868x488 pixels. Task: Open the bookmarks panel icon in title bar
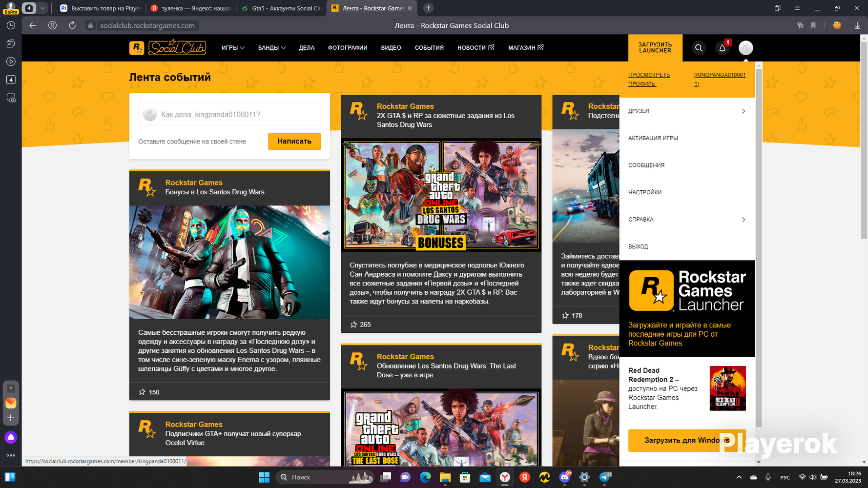(778, 8)
